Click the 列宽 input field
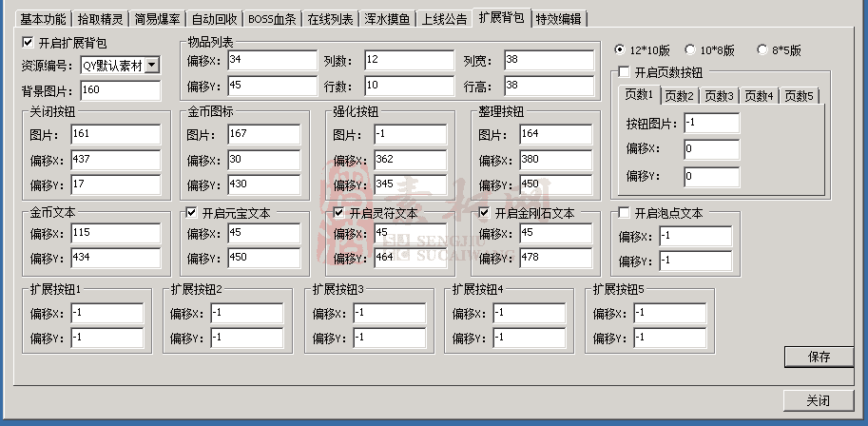Image resolution: width=868 pixels, height=426 pixels. (x=550, y=61)
